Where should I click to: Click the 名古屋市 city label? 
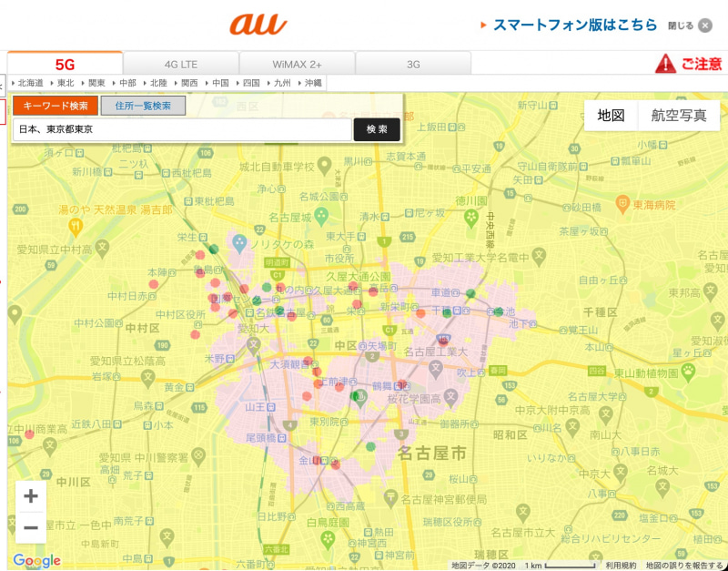(431, 454)
